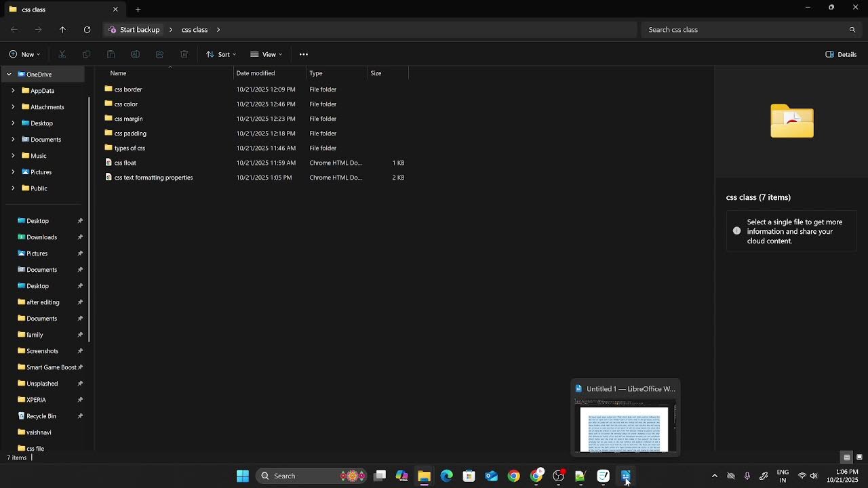
Task: Expand the AppData tree node
Action: [13, 91]
